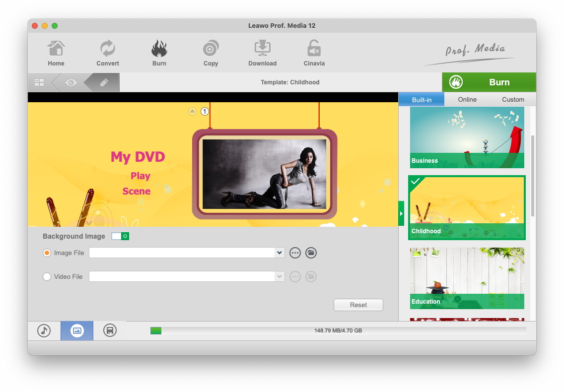Expand the Video File dropdown
Image resolution: width=564 pixels, height=392 pixels.
[x=280, y=277]
